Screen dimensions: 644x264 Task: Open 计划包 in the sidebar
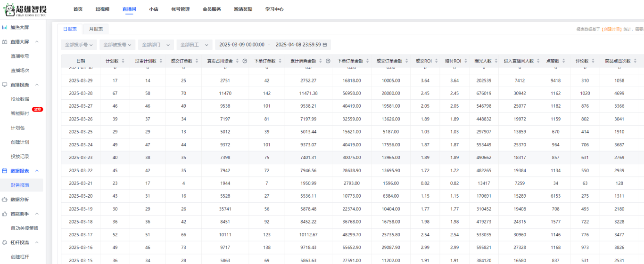tap(17, 128)
